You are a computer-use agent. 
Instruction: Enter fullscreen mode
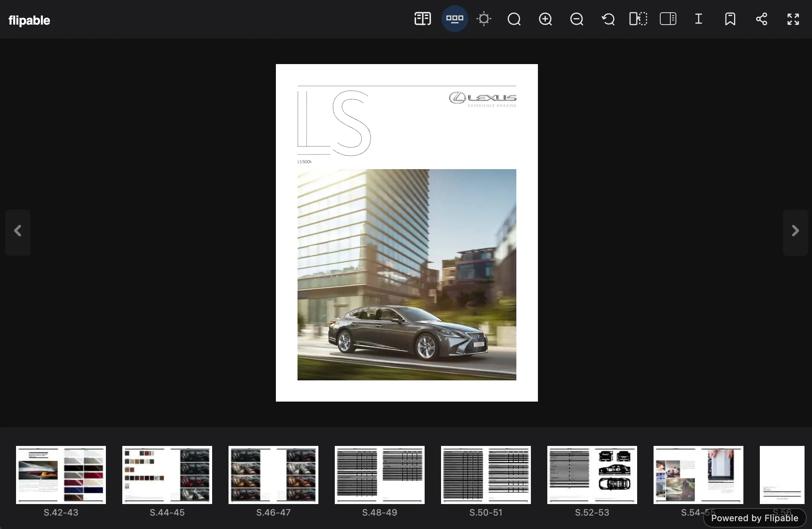tap(793, 19)
